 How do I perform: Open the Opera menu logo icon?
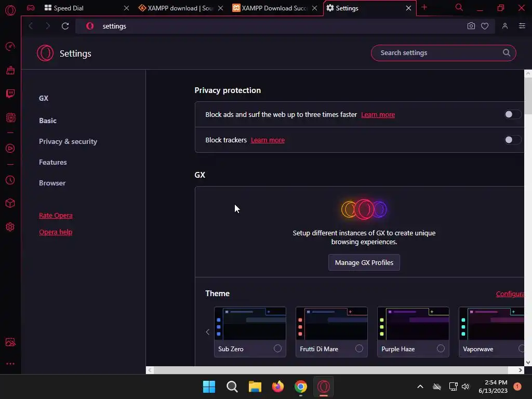(x=10, y=10)
